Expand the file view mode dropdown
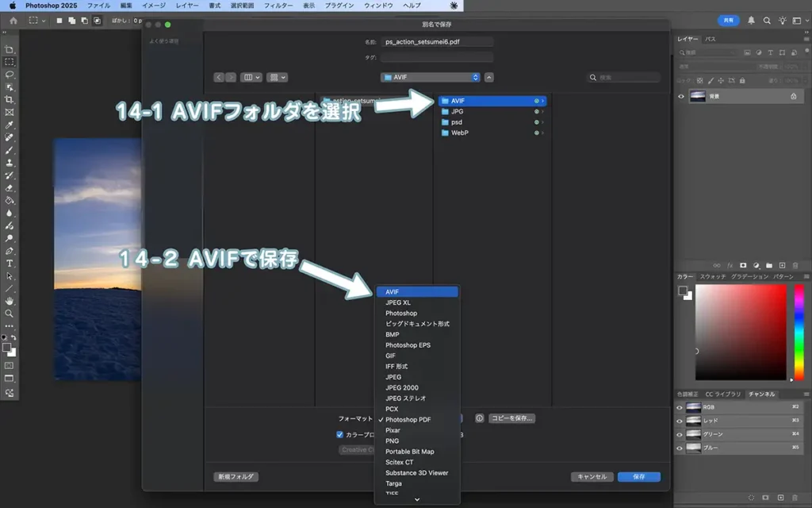Image resolution: width=812 pixels, height=508 pixels. pos(251,77)
